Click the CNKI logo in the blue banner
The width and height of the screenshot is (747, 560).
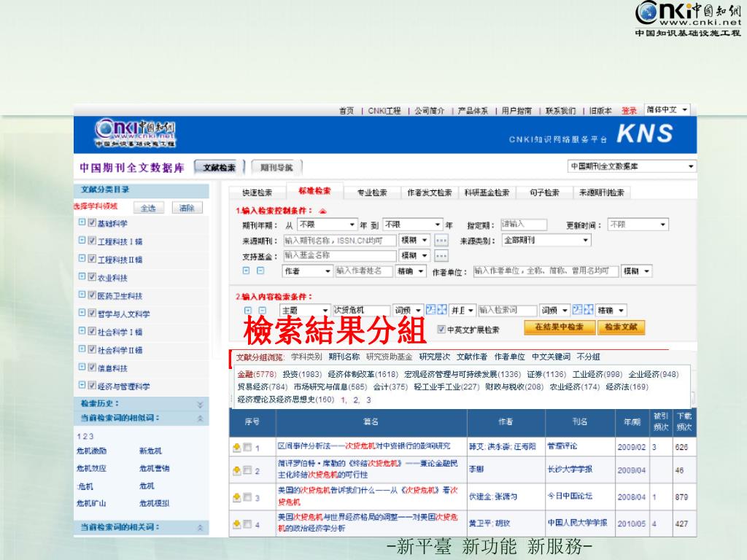click(135, 133)
